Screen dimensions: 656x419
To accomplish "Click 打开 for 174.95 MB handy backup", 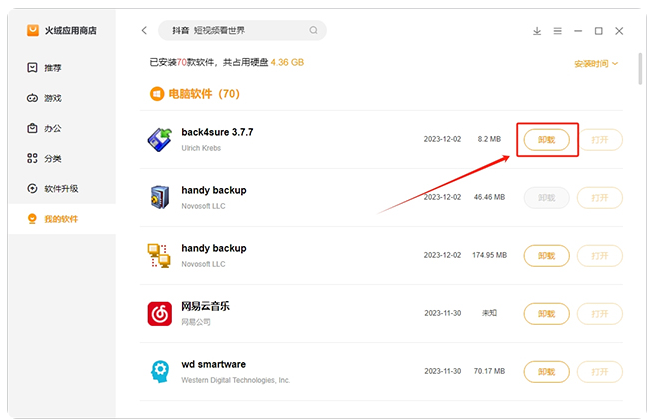I will point(600,255).
